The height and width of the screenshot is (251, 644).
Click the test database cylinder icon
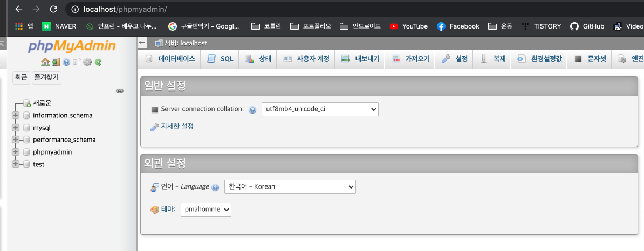pos(26,164)
